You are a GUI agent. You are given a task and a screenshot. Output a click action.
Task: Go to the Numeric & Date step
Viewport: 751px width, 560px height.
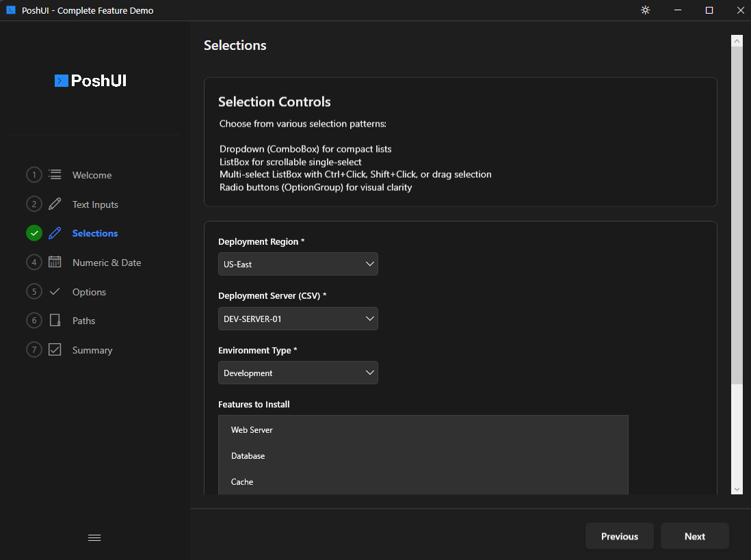(107, 263)
